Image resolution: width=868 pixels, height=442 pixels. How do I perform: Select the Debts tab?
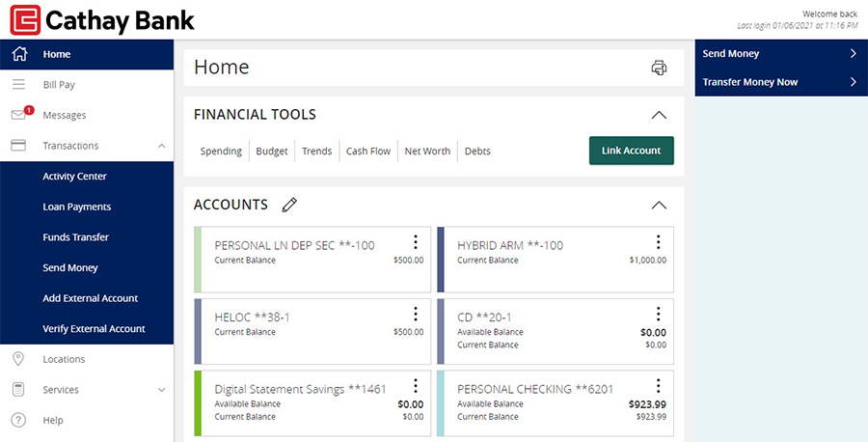click(477, 151)
